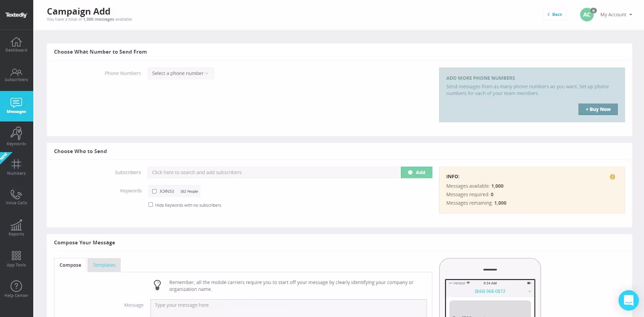644x317 pixels.
Task: Open the Select a phone number dropdown
Action: coord(181,74)
